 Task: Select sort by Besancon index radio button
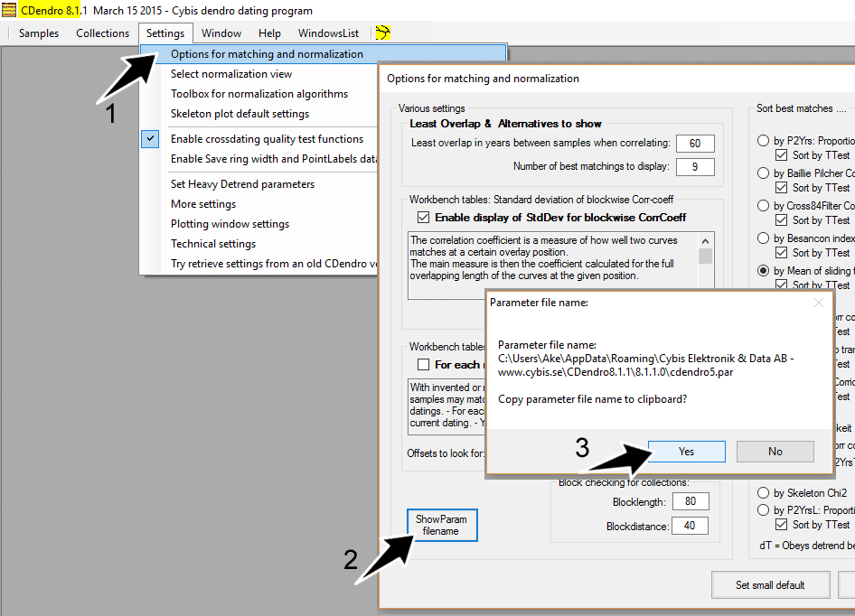[x=764, y=238]
